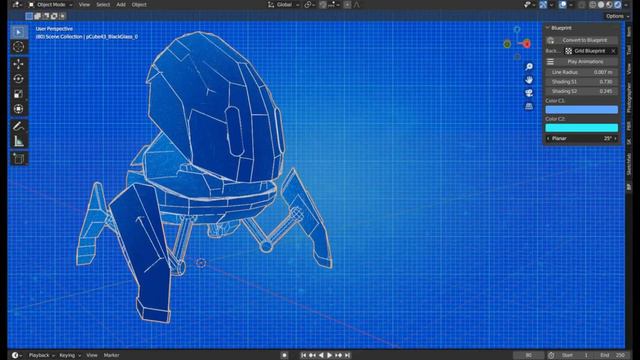Play the animation forward
Screen dimensions: 640x360
point(329,355)
